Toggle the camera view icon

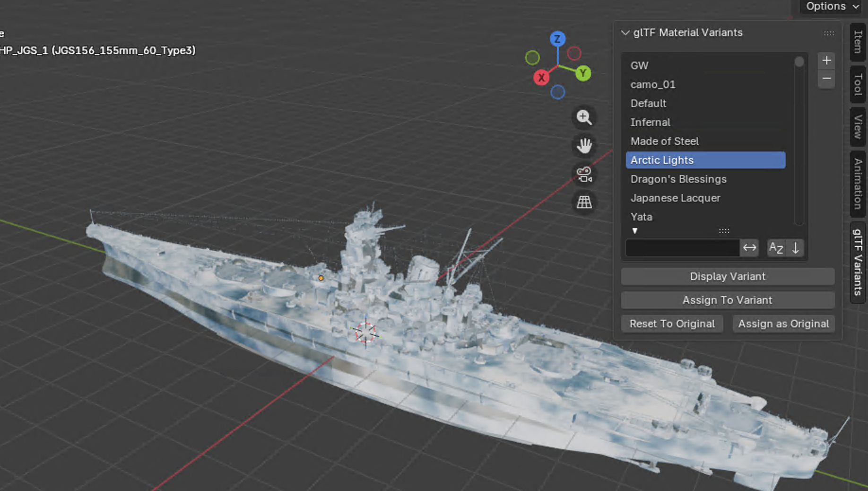584,175
